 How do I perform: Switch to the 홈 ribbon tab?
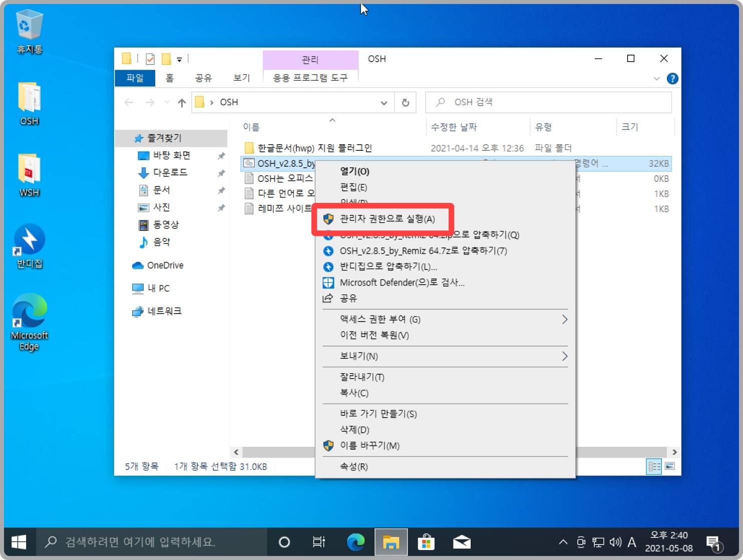tap(170, 78)
